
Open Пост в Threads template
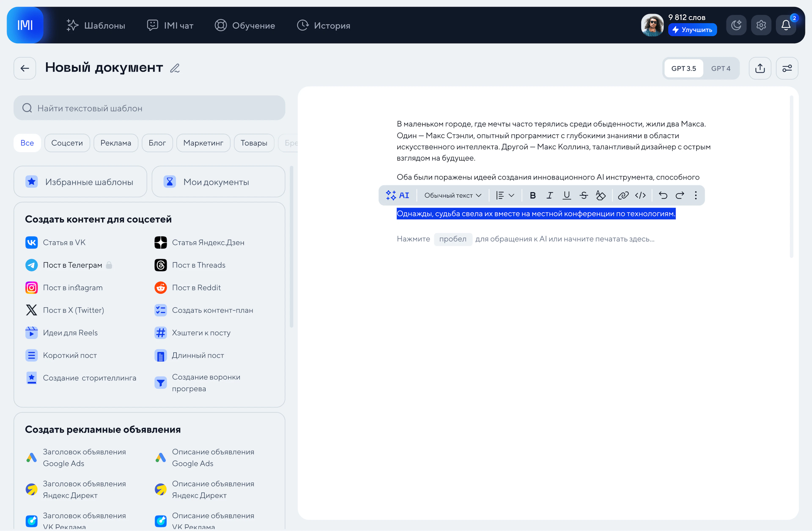click(190, 265)
